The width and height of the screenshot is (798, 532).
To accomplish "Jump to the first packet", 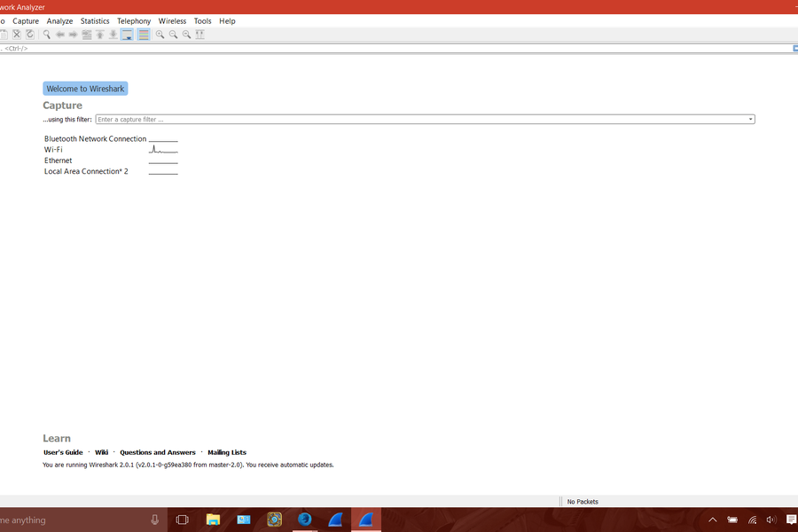I will [99, 34].
